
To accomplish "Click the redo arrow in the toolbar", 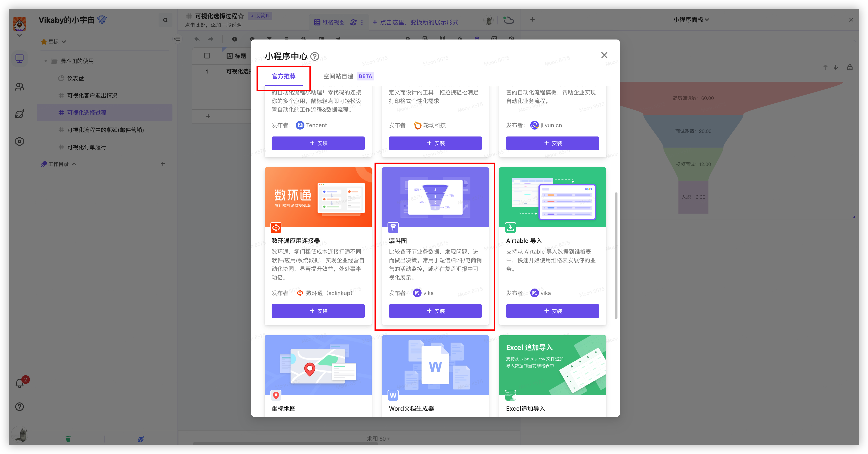I will click(x=211, y=39).
